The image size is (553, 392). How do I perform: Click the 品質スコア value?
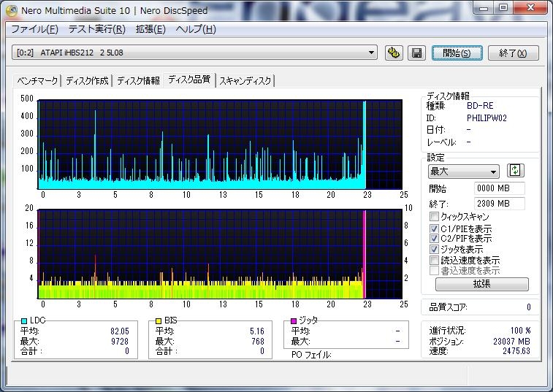click(x=529, y=307)
